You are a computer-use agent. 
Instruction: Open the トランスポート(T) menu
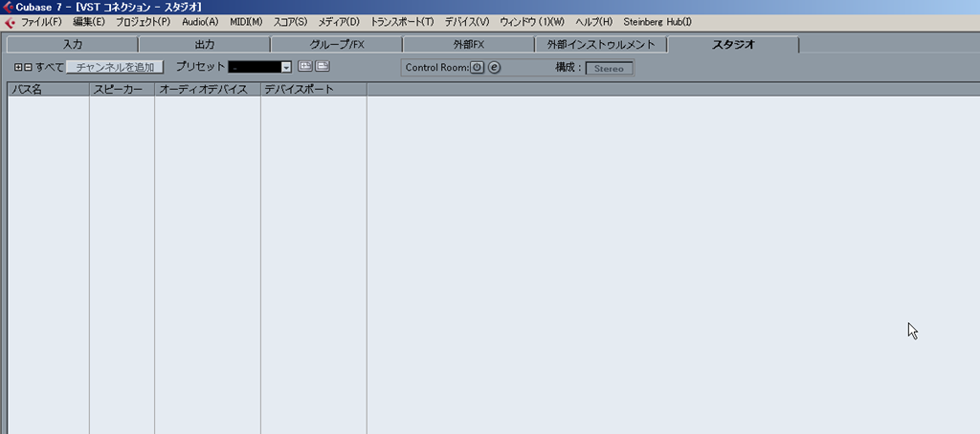[403, 22]
